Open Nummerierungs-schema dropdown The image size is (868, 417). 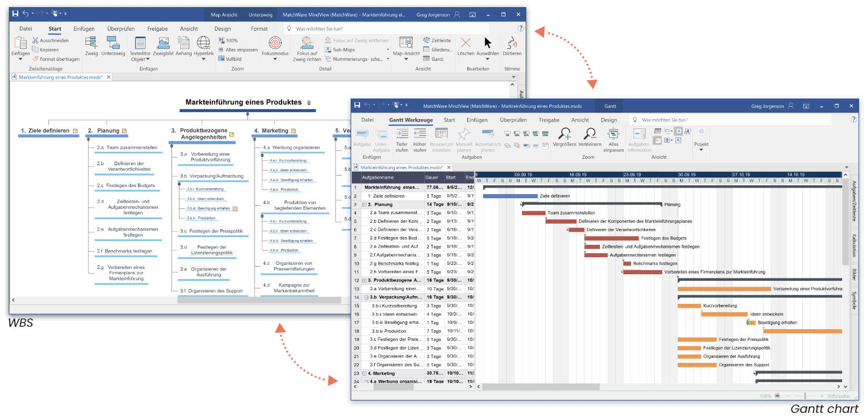point(387,59)
